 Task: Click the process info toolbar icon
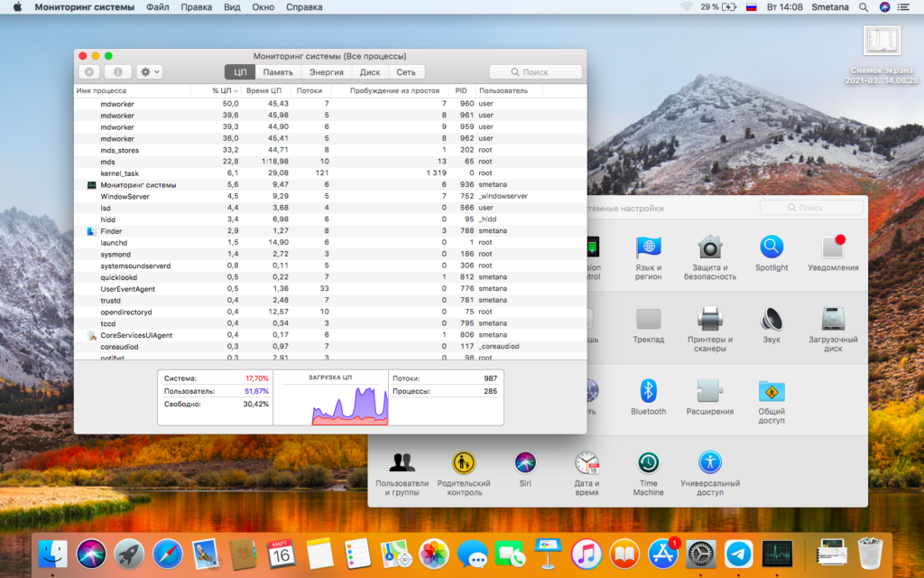[118, 72]
